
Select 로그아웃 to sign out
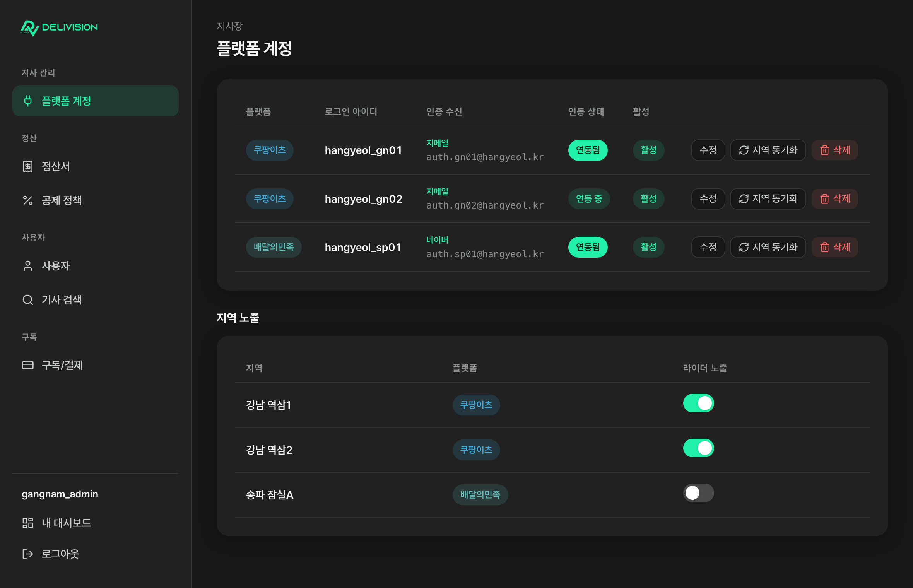[x=96, y=554]
